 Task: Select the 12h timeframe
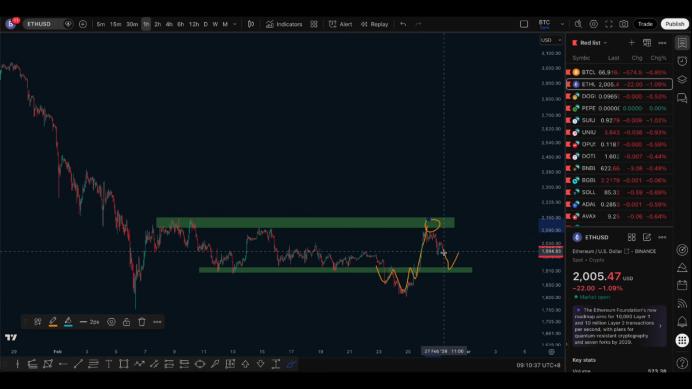click(x=193, y=24)
